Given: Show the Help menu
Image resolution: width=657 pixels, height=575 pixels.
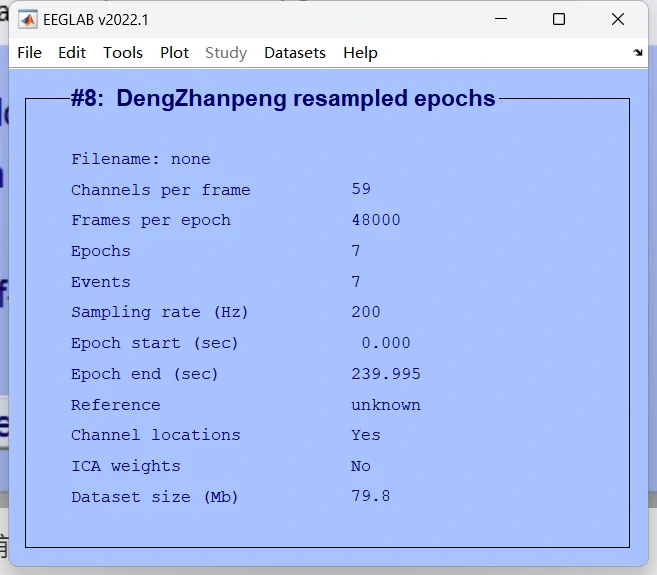Looking at the screenshot, I should pos(360,53).
